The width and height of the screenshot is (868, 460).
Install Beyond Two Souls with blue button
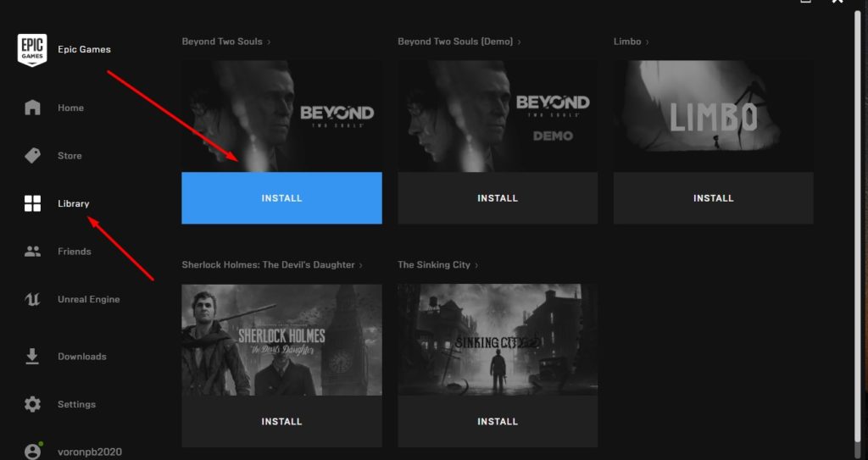(x=281, y=198)
